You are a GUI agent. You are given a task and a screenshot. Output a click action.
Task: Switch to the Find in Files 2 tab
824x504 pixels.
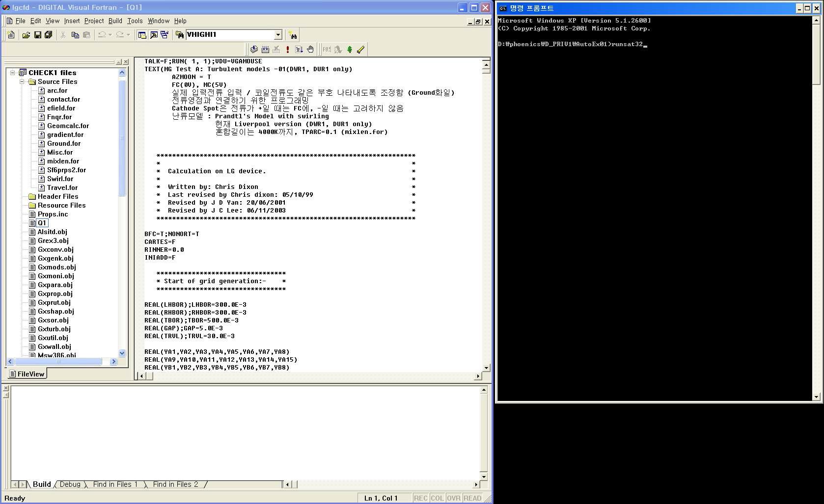[x=175, y=484]
